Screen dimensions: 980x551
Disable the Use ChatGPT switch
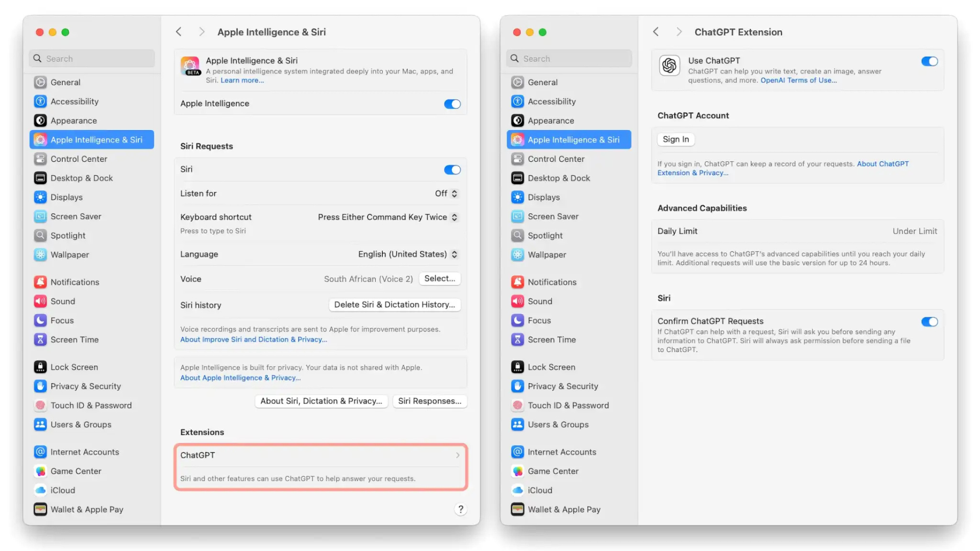tap(929, 61)
